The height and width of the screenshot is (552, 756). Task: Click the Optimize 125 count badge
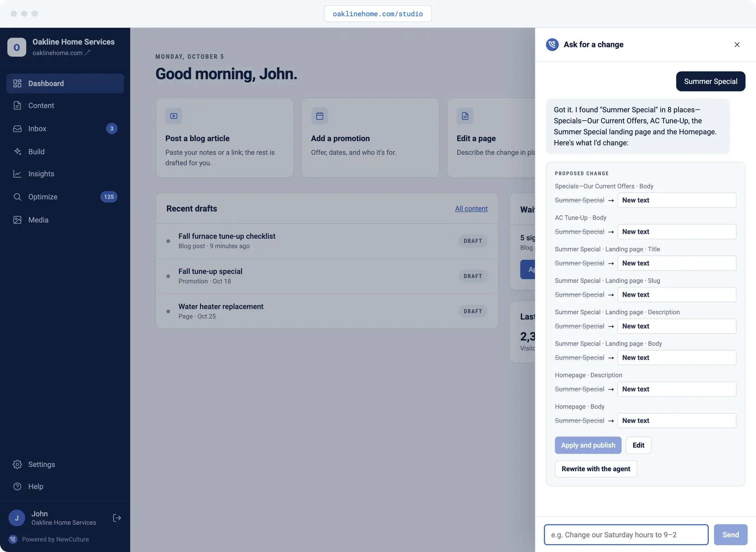point(109,197)
